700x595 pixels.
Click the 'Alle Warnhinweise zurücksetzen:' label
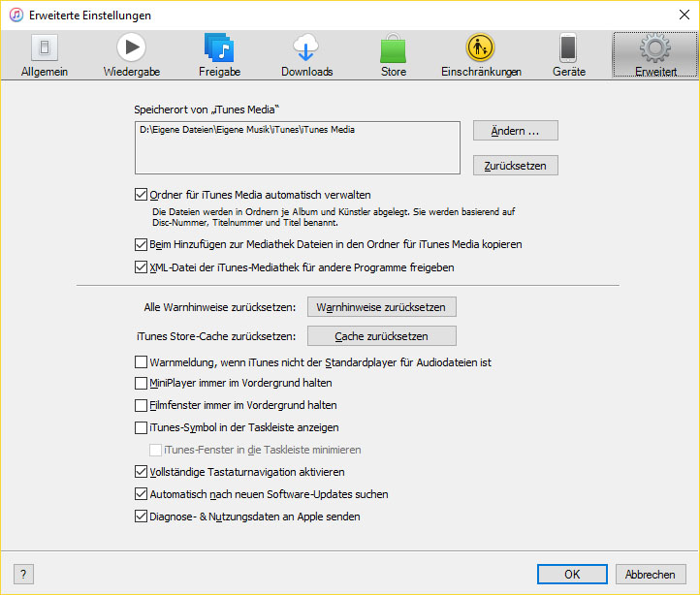tap(220, 307)
